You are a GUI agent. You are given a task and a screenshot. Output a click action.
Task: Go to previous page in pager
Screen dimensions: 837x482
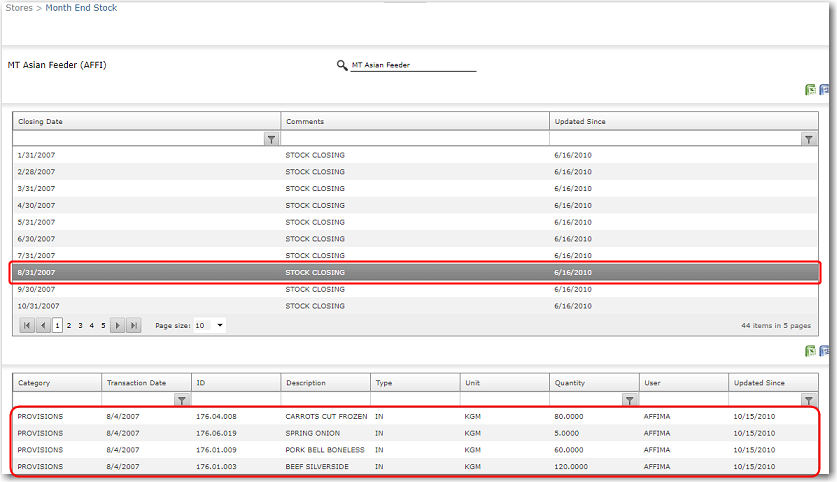(x=43, y=325)
